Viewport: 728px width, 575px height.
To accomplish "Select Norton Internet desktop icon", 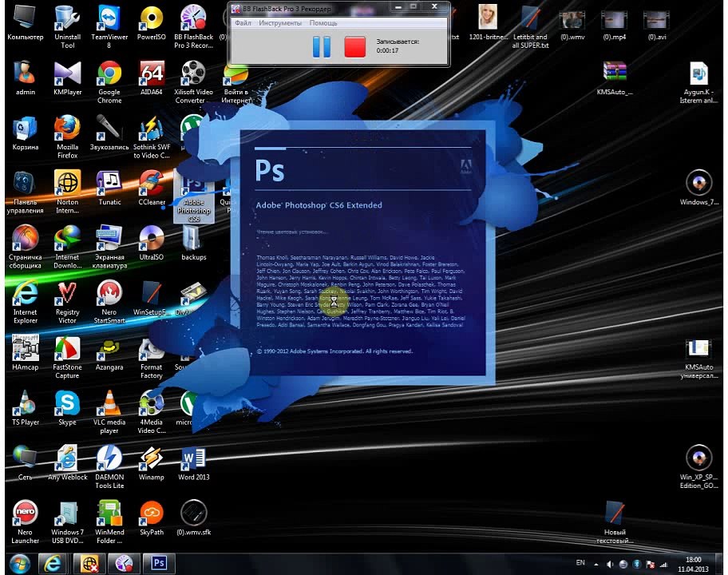I will click(x=67, y=192).
